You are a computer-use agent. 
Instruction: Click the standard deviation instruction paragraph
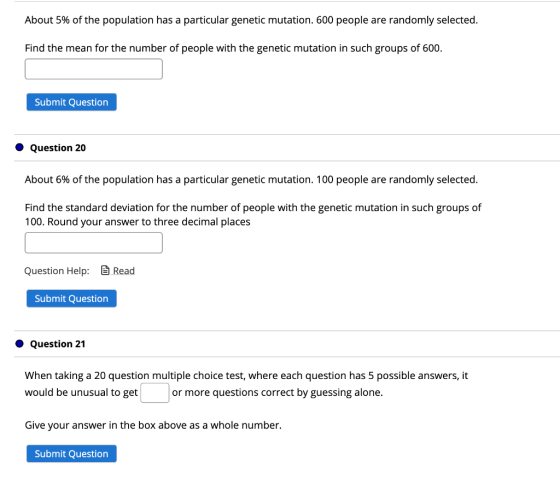click(x=253, y=215)
